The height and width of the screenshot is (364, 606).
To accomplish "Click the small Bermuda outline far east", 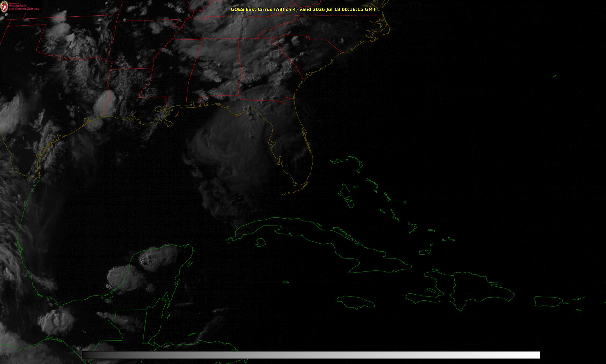I will pos(554,76).
